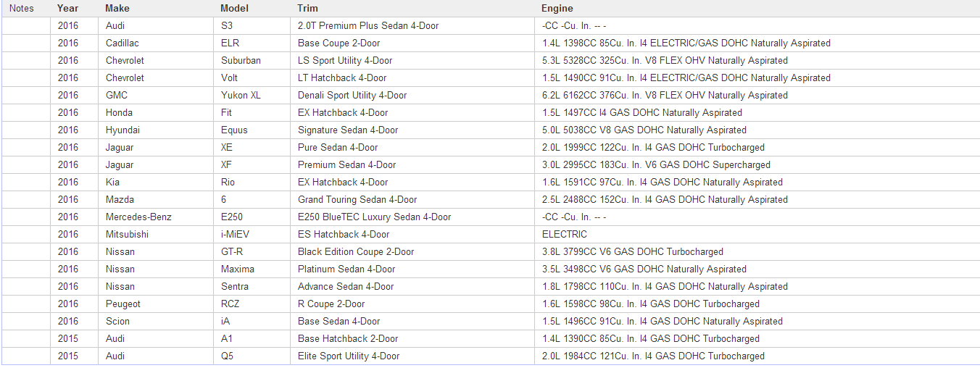Click the Suburban model cell
This screenshot has height=368, width=980.
(x=241, y=61)
